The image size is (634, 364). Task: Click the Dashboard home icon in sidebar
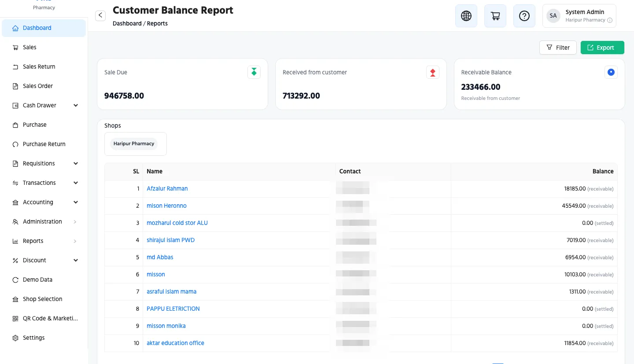point(15,28)
